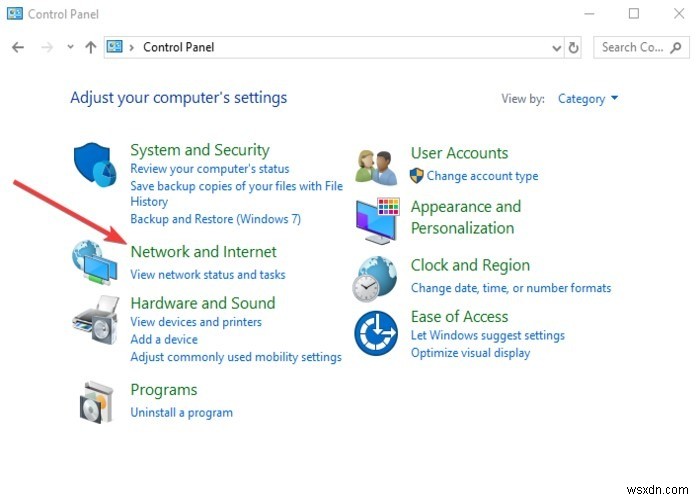Click the System and Security shield icon
The width and height of the screenshot is (700, 500).
point(95,165)
